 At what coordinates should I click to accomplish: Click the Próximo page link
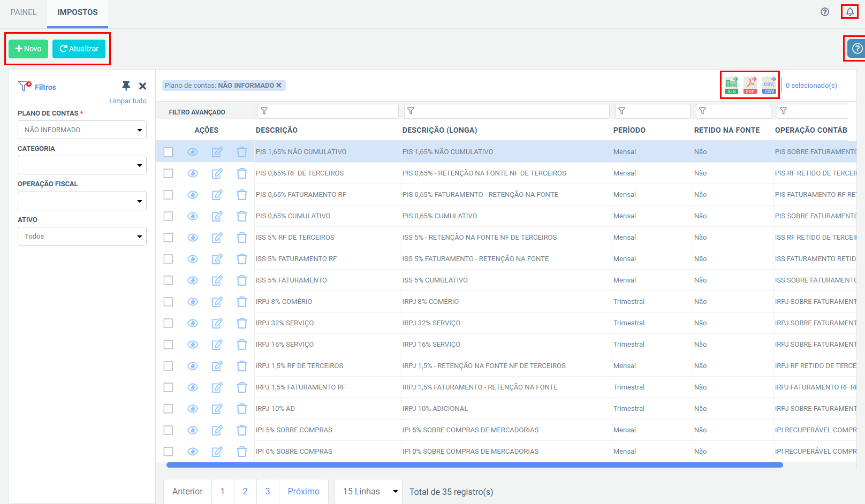coord(303,491)
